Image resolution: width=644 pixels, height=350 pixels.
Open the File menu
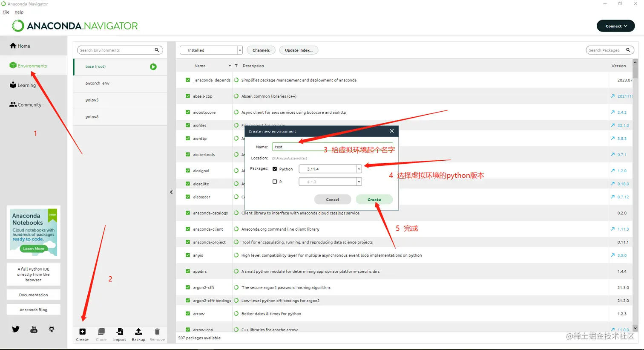(6, 12)
